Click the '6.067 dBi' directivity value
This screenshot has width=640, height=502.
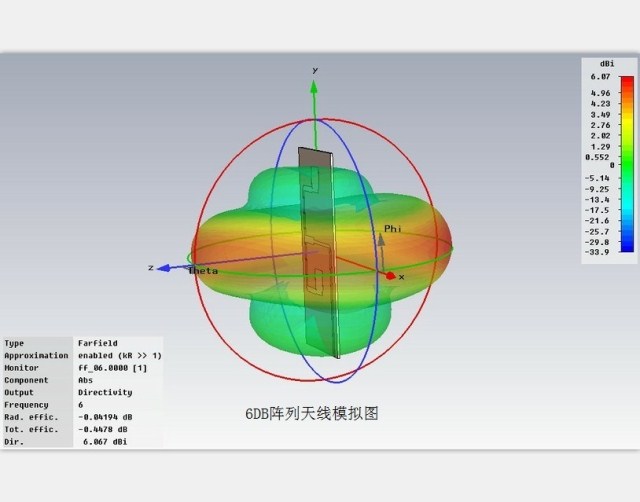pyautogui.click(x=105, y=442)
